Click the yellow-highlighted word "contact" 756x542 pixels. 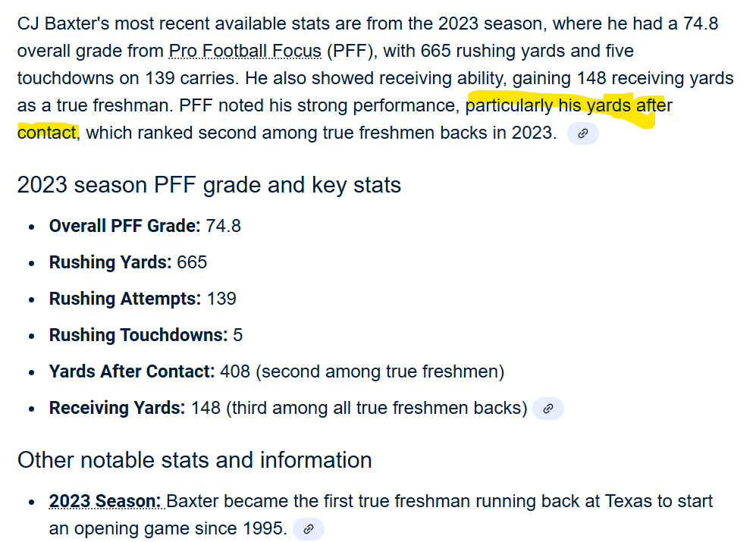pyautogui.click(x=47, y=133)
